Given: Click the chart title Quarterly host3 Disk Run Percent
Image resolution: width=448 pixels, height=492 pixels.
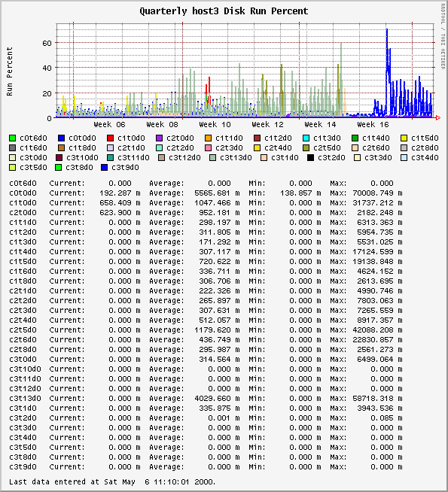Looking at the screenshot, I should click(x=224, y=11).
